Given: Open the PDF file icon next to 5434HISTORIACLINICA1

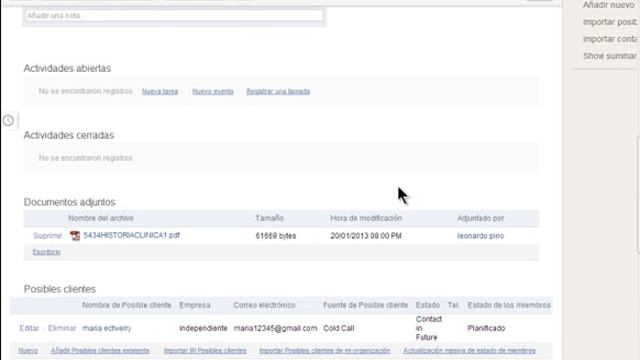Looking at the screenshot, I should point(75,236).
